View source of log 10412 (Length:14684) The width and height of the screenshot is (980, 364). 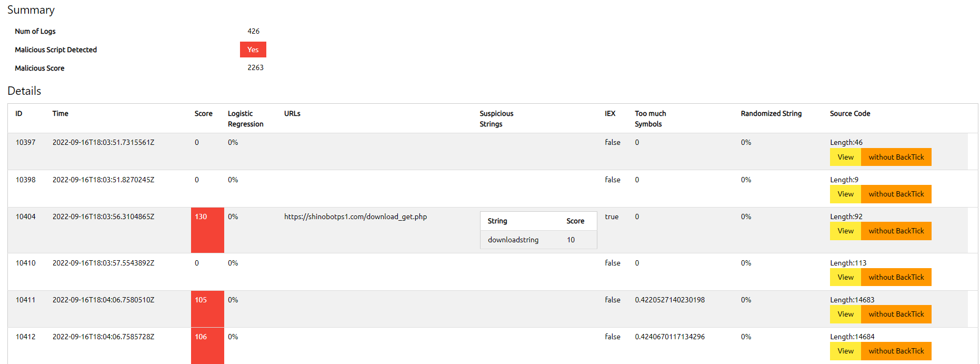845,351
